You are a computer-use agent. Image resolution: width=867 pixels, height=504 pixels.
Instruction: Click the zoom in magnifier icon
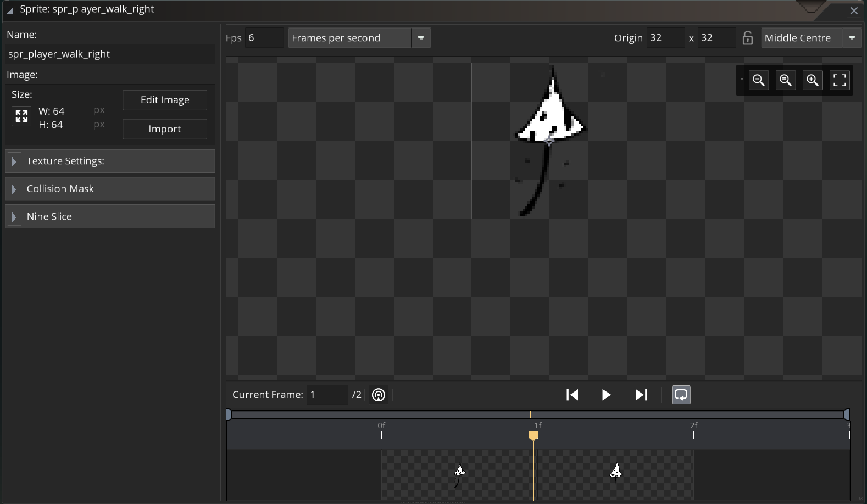coord(813,80)
